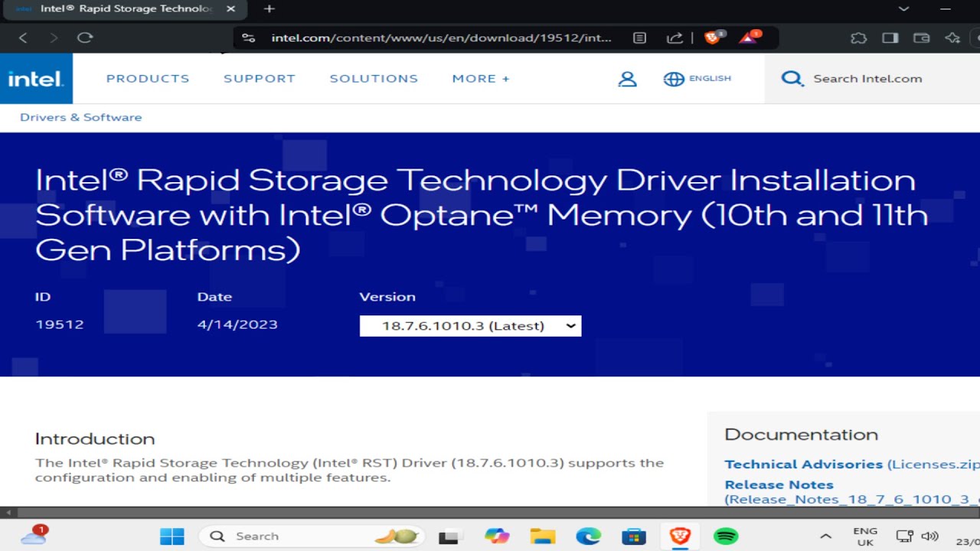Image resolution: width=980 pixels, height=551 pixels.
Task: Click the magnifier icon in Intel search
Action: click(792, 79)
